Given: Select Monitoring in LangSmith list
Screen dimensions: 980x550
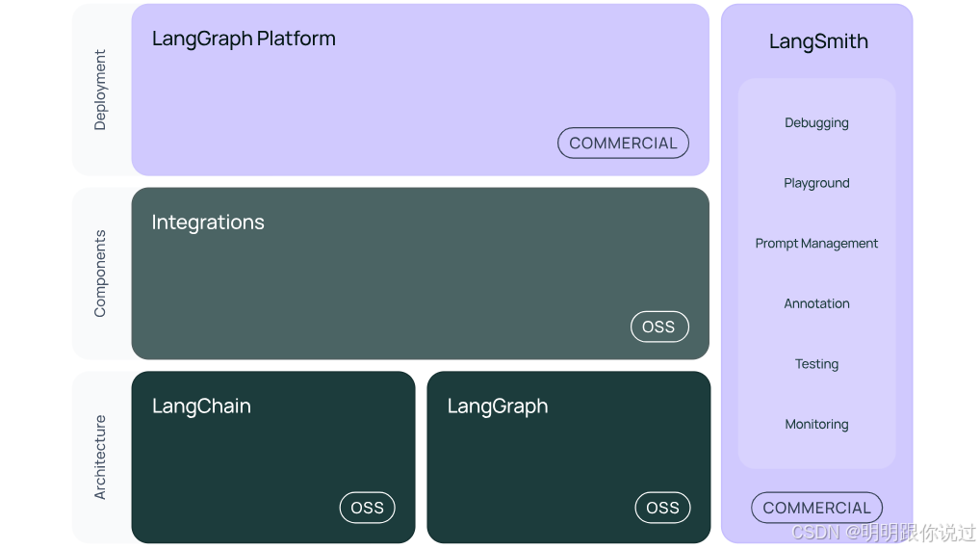Looking at the screenshot, I should [816, 424].
